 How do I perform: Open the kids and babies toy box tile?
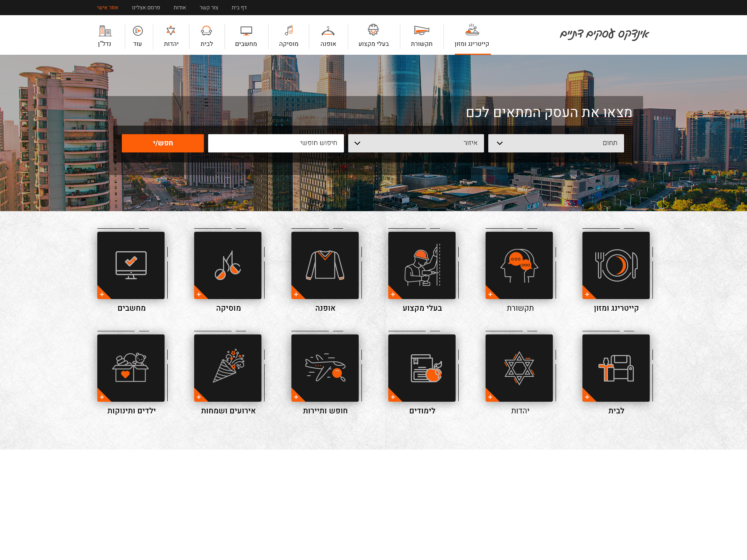tap(131, 368)
